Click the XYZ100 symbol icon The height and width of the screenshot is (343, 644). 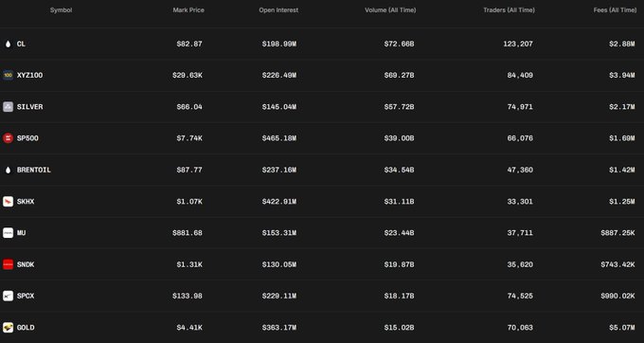coord(8,75)
